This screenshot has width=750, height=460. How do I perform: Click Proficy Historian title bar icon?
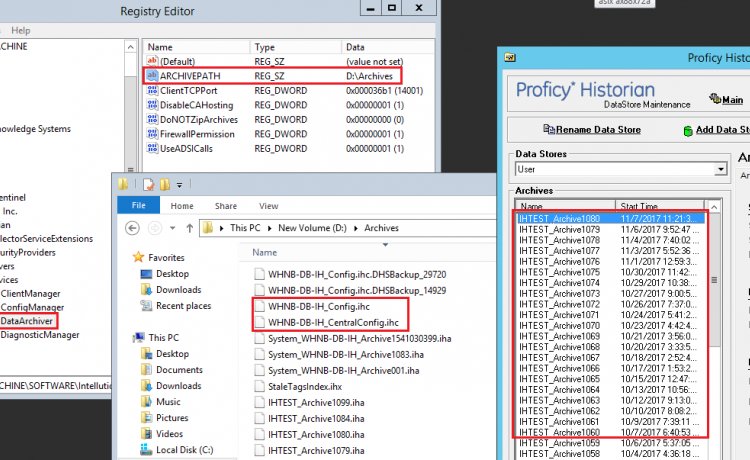tap(510, 58)
